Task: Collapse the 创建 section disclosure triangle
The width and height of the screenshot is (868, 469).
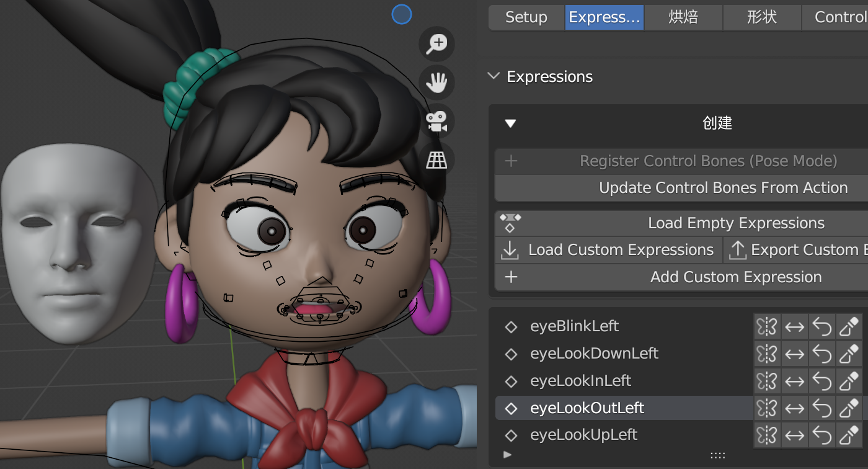Action: [x=510, y=123]
